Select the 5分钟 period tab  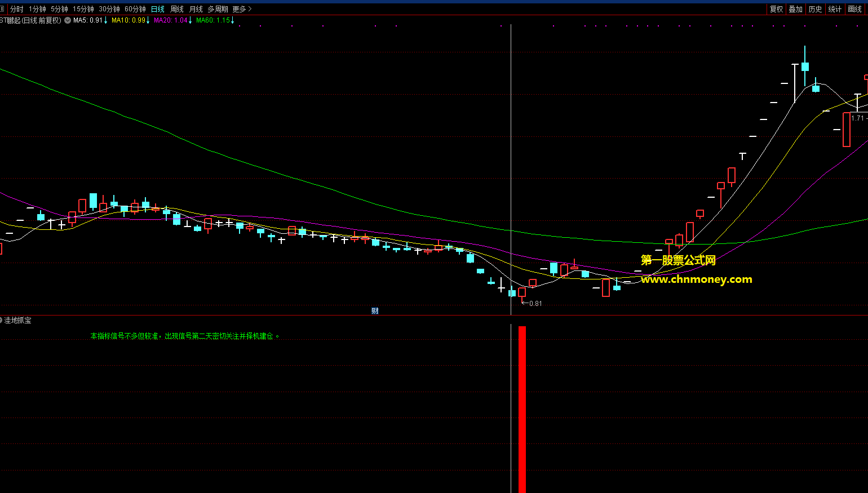click(59, 9)
